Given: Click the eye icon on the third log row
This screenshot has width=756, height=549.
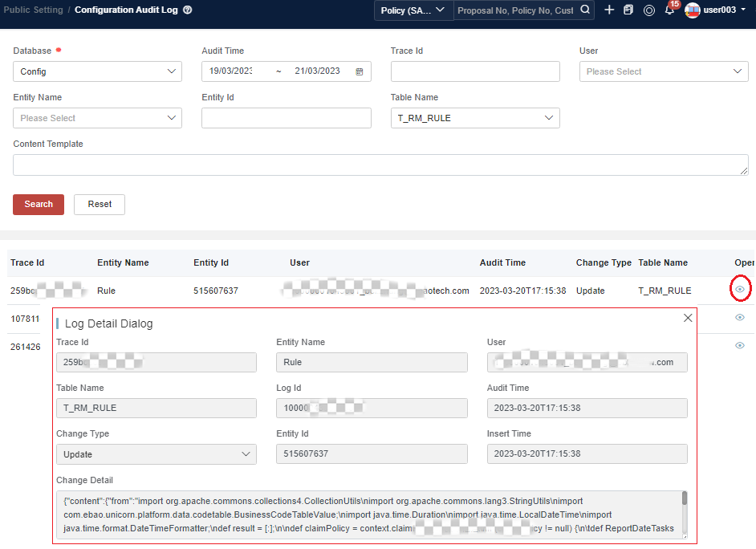Looking at the screenshot, I should click(739, 345).
